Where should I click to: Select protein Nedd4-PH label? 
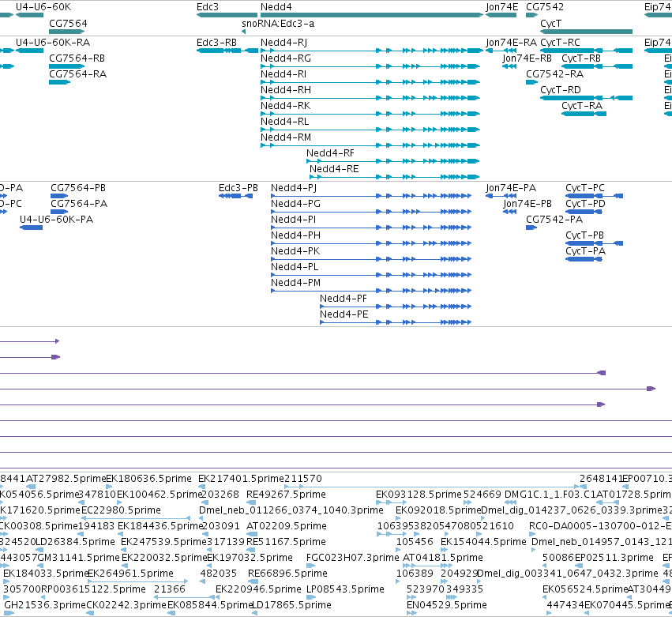(295, 235)
